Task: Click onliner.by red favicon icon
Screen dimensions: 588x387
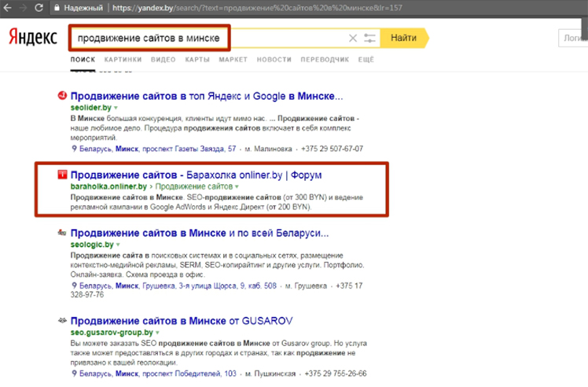Action: coord(62,175)
